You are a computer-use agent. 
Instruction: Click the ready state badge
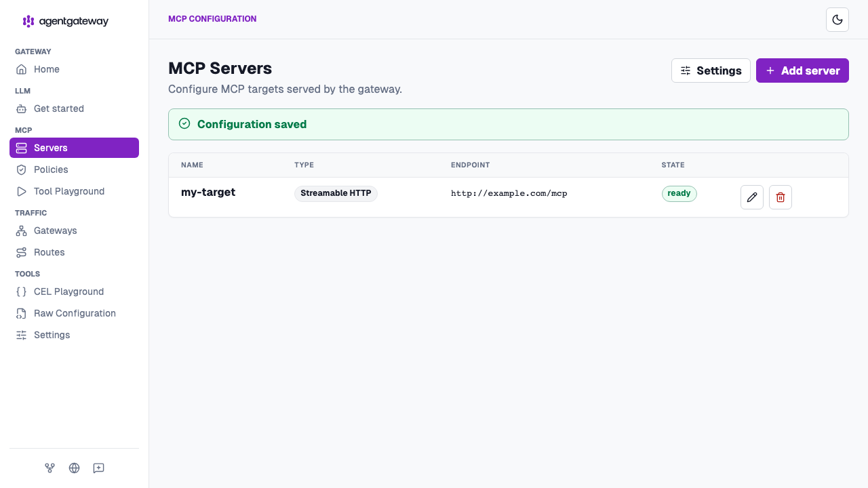tap(679, 193)
